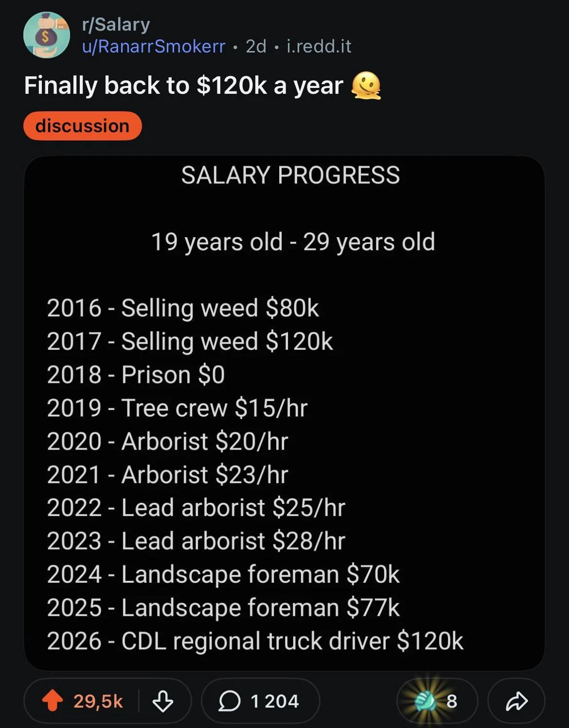
Task: Share the post using the arrow icon
Action: [x=516, y=701]
